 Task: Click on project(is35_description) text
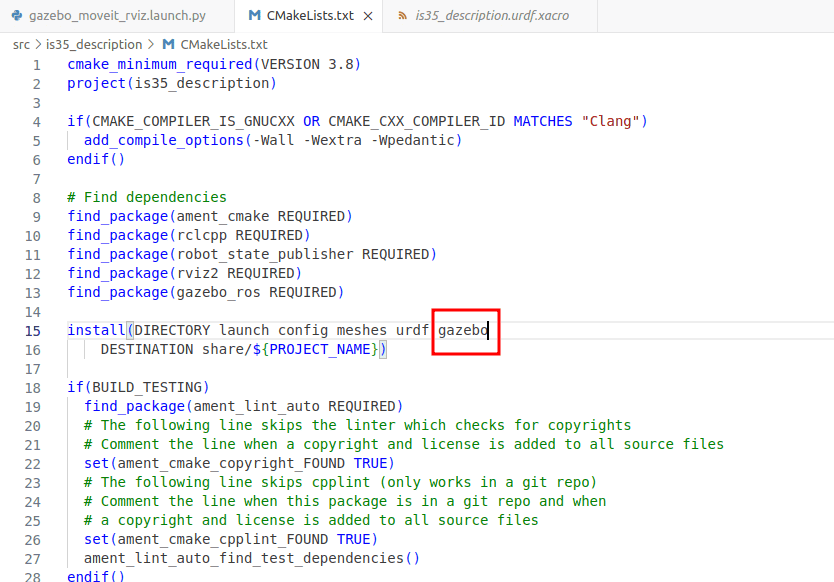pos(171,84)
